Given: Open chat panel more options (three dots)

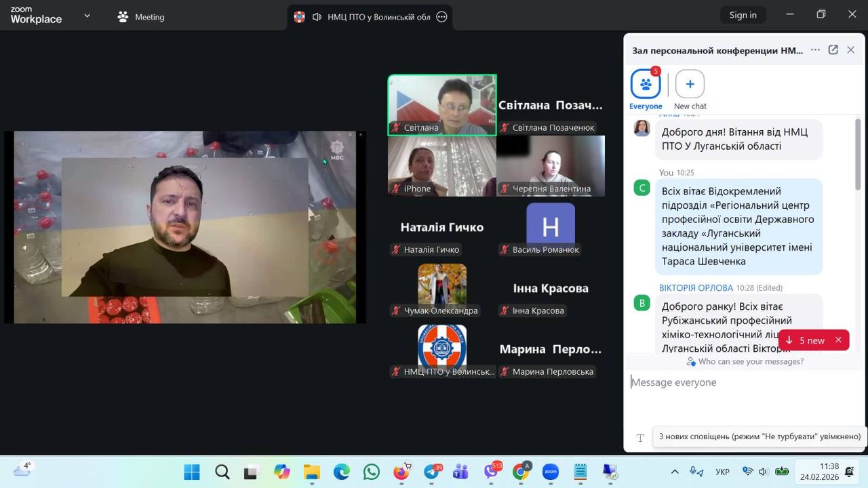Looking at the screenshot, I should [x=815, y=50].
